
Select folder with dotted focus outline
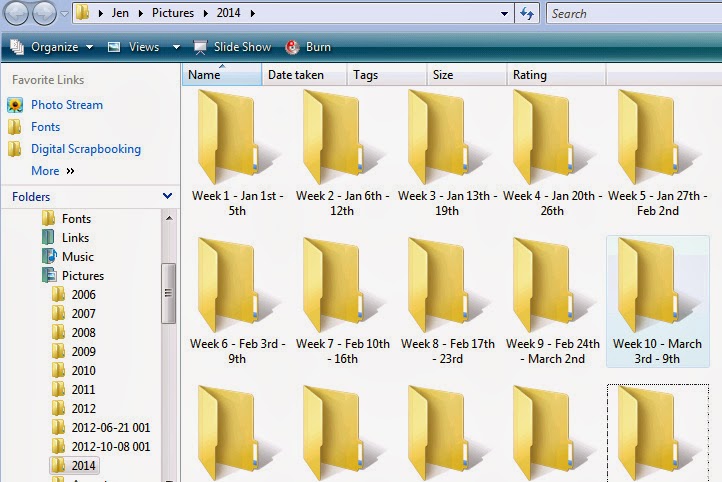click(658, 433)
